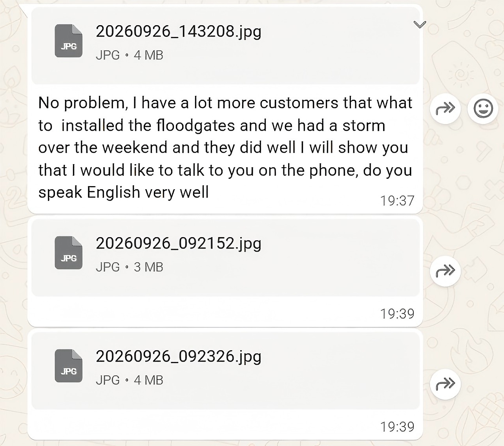Forward the 20260926_092326.jpg attachment

pyautogui.click(x=445, y=384)
